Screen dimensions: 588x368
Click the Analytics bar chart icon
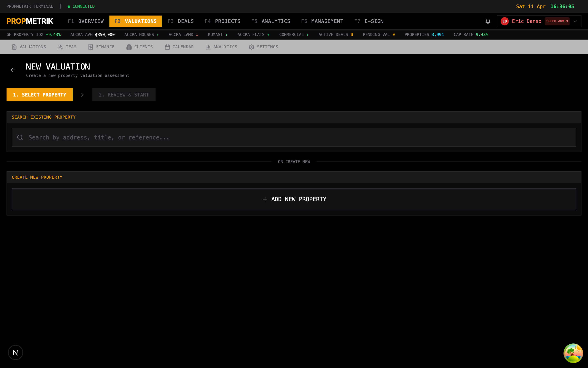tap(208, 47)
